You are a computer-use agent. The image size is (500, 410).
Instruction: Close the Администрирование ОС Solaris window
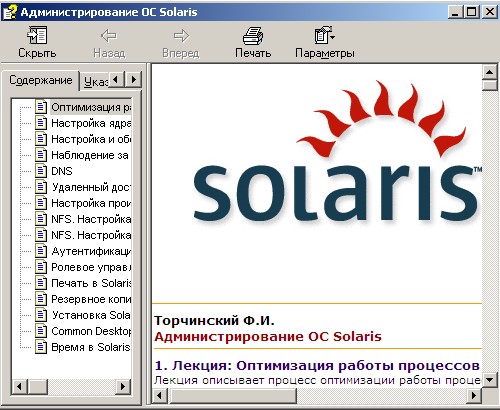[x=490, y=12]
